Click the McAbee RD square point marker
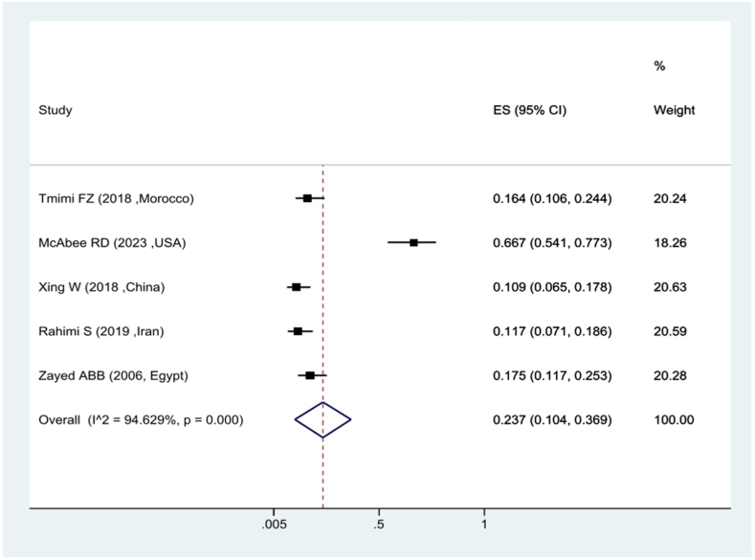Screen dimensions: 755x560 [x=413, y=243]
